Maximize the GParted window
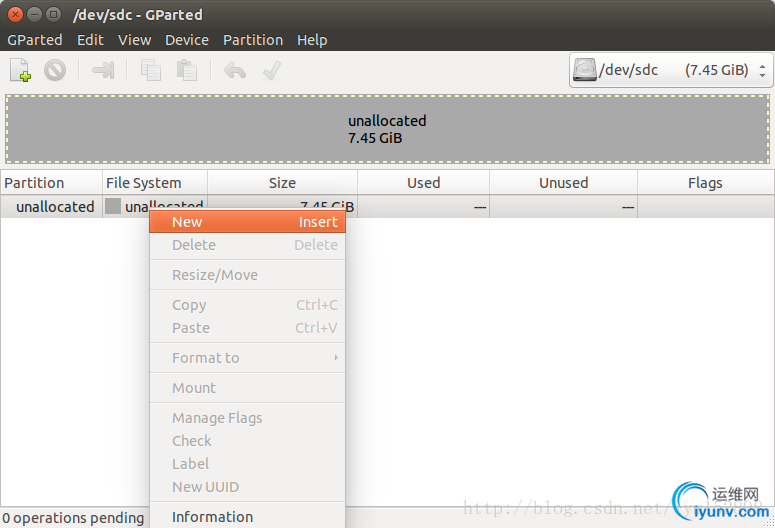This screenshot has height=528, width=775. pyautogui.click(x=53, y=14)
